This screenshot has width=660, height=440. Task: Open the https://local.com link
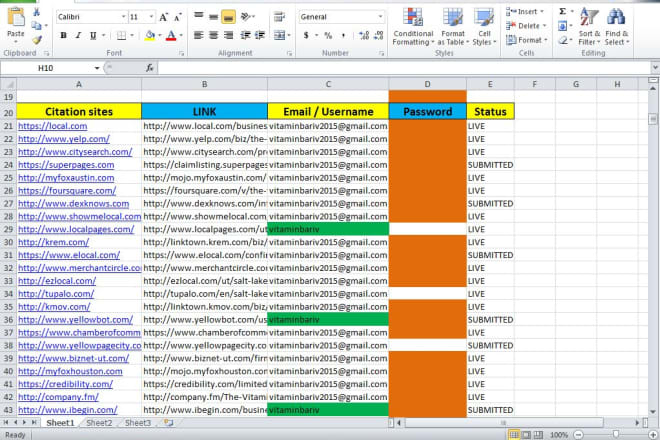click(x=53, y=126)
